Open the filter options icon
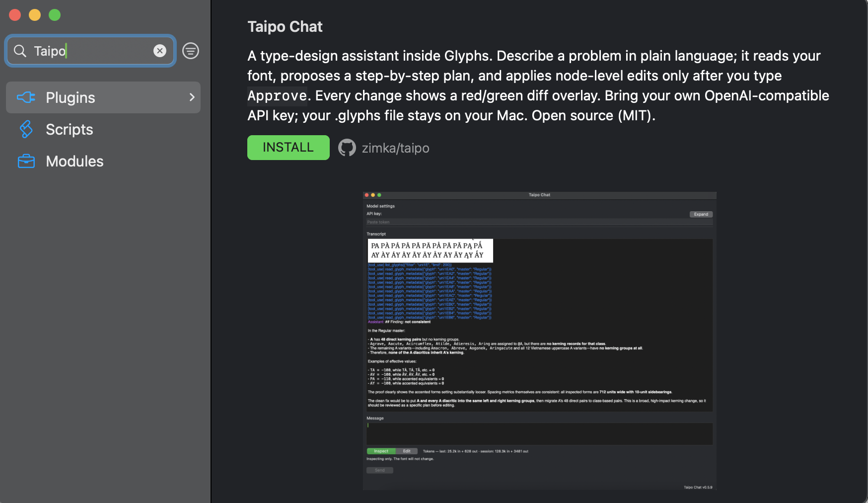The width and height of the screenshot is (868, 503). (191, 51)
